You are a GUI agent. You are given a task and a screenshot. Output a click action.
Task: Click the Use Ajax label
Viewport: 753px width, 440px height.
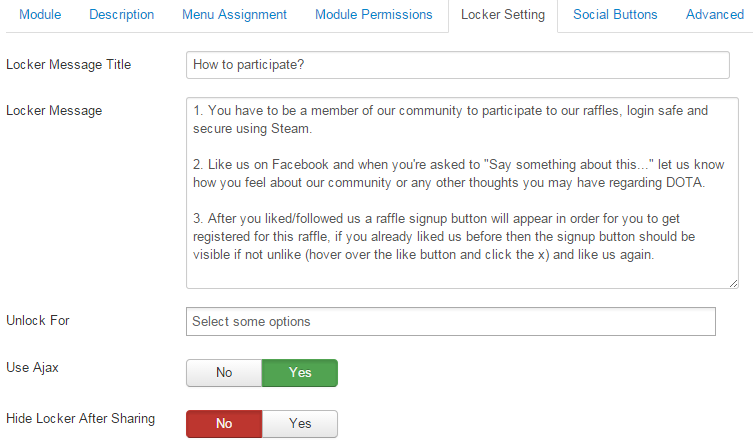(x=33, y=368)
